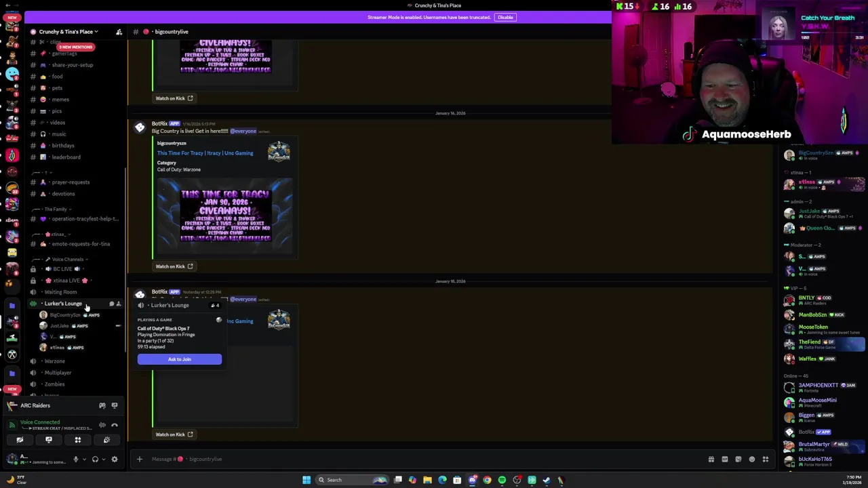This screenshot has width=868, height=488.
Task: Toggle noise suppression beside Voice Connected
Action: [x=102, y=425]
